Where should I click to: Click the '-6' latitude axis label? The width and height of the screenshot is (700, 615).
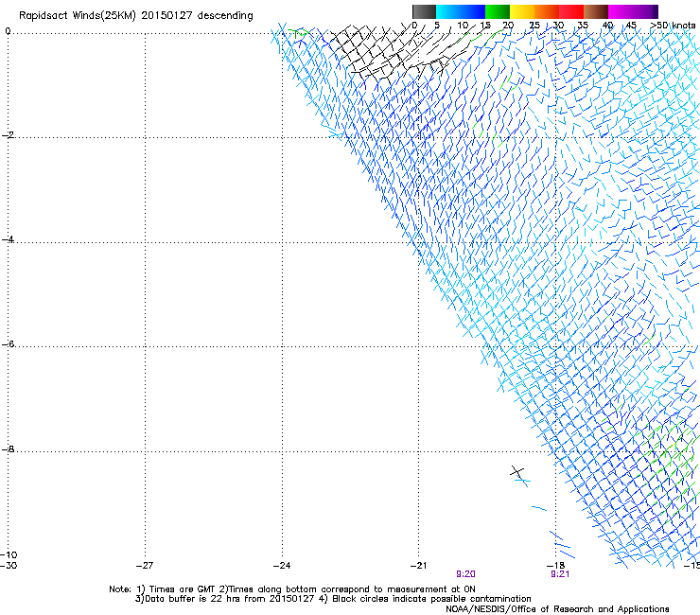[x=8, y=343]
